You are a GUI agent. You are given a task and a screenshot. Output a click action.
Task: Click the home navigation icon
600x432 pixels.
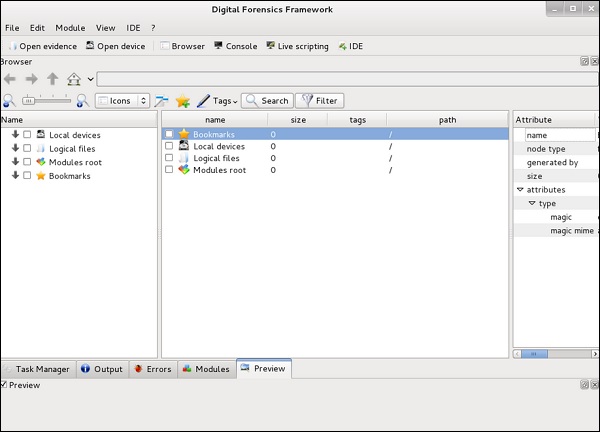[x=73, y=79]
